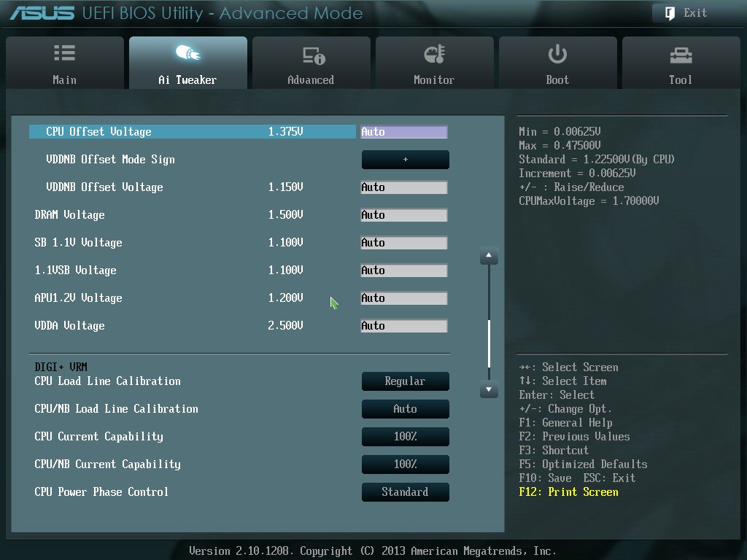Click F1: General Help text
747x560 pixels.
click(565, 423)
